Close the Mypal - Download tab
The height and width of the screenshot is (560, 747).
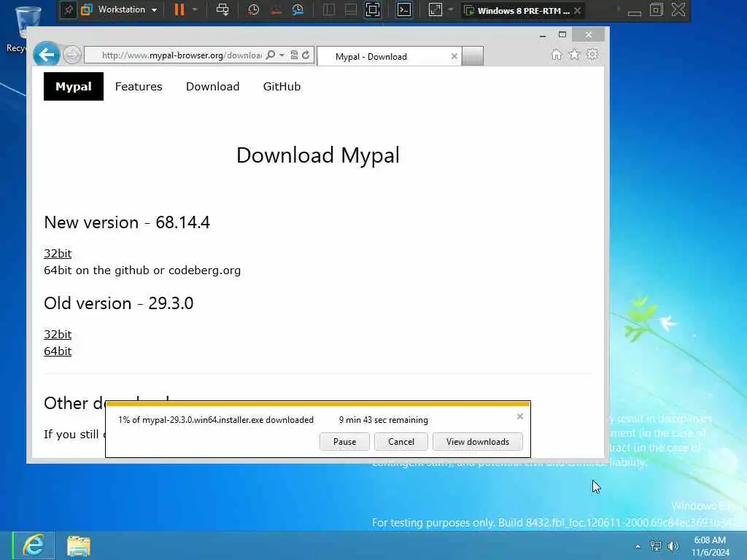point(454,56)
